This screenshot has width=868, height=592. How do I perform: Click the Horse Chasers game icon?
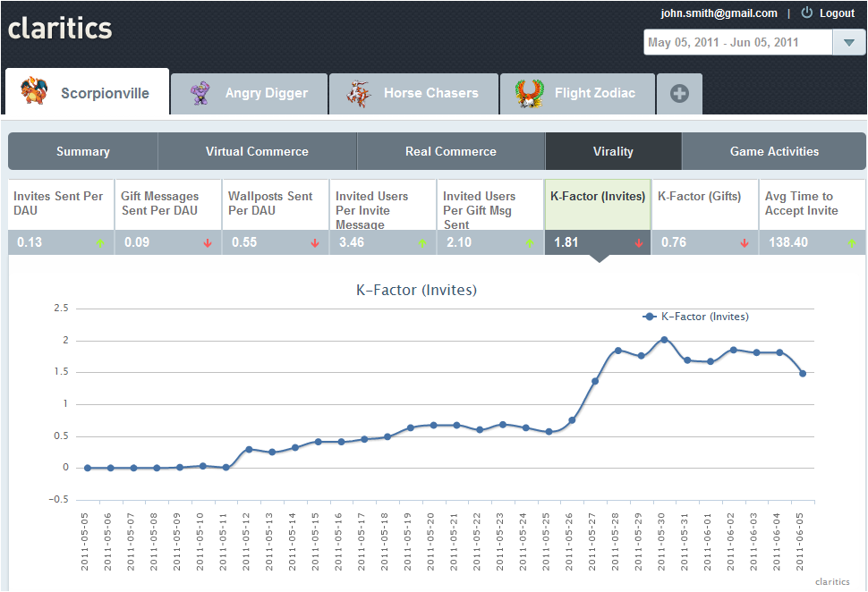click(x=359, y=93)
